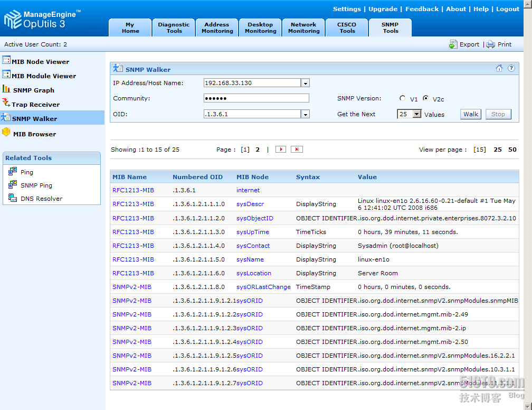This screenshot has width=532, height=410.
Task: Open the Get the Next values dropdown
Action: pos(416,114)
